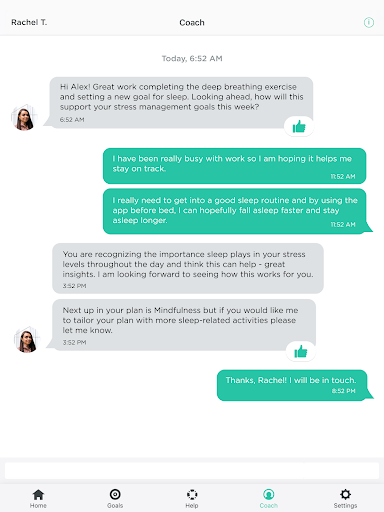Select the 'Thanks, Rachel!' message bubble

coord(292,385)
